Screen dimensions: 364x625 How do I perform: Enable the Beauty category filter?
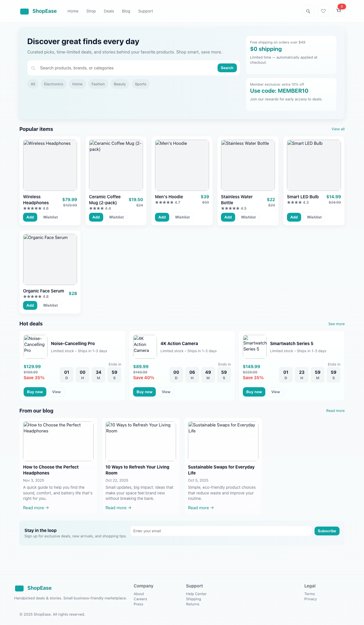120,84
